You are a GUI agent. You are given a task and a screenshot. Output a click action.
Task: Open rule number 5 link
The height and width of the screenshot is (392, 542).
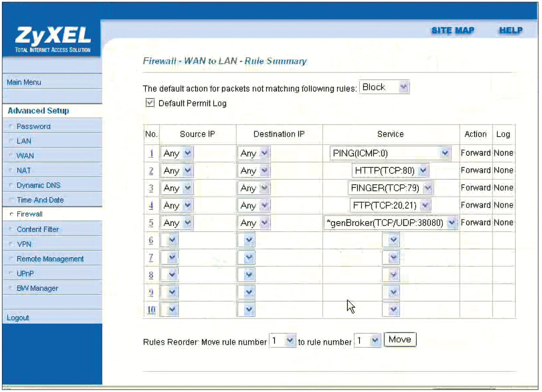coord(151,223)
